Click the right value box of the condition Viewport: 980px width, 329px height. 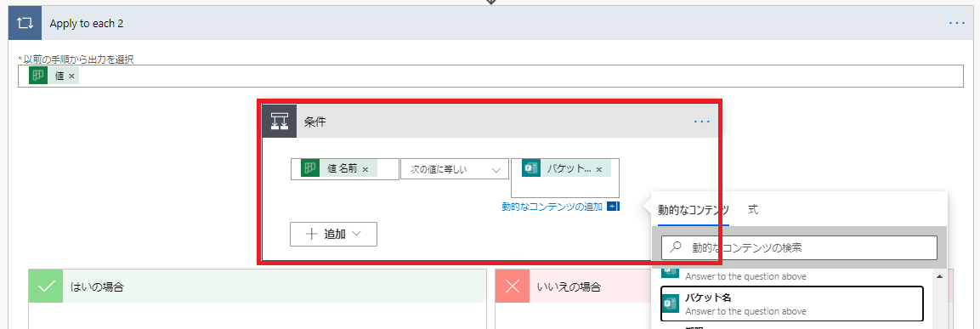click(x=565, y=179)
